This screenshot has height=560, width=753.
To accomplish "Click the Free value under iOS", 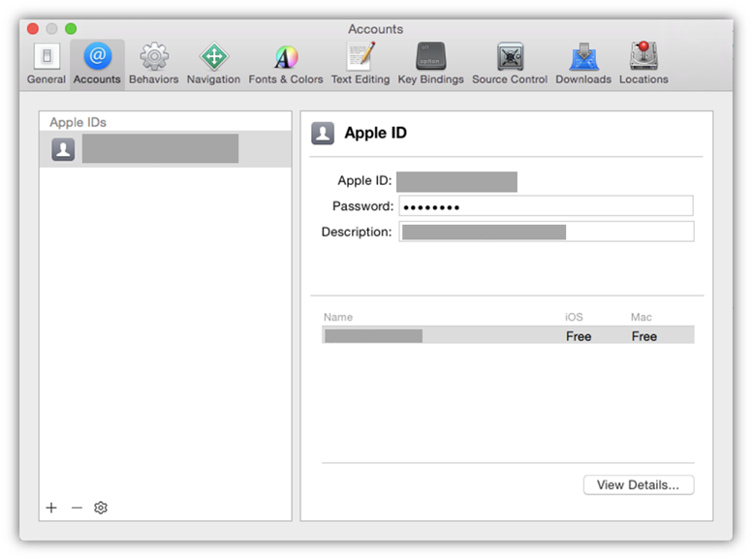I will tap(579, 336).
